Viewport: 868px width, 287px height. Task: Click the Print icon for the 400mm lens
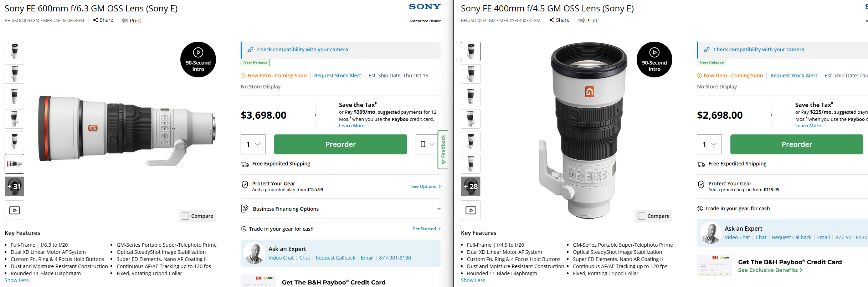pos(581,21)
